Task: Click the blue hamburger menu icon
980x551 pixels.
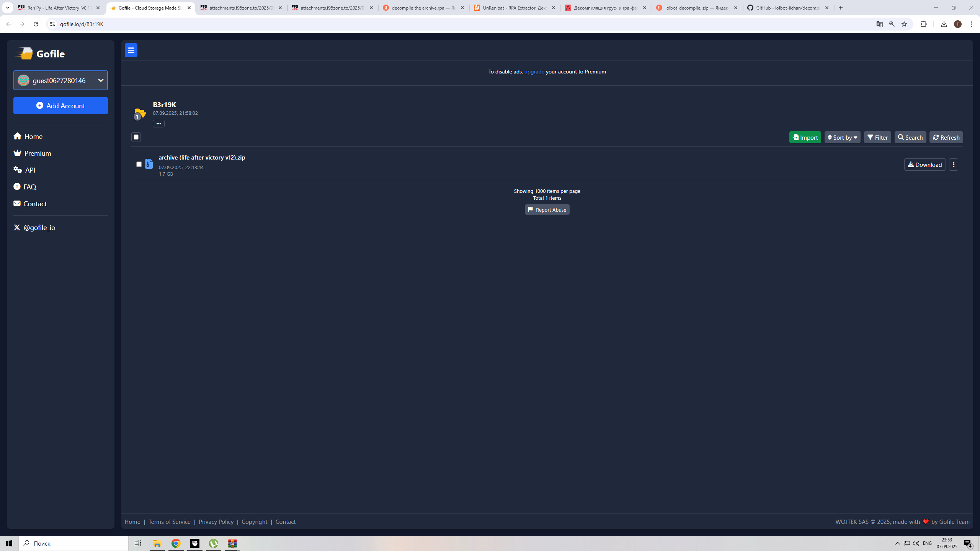Action: (x=131, y=50)
